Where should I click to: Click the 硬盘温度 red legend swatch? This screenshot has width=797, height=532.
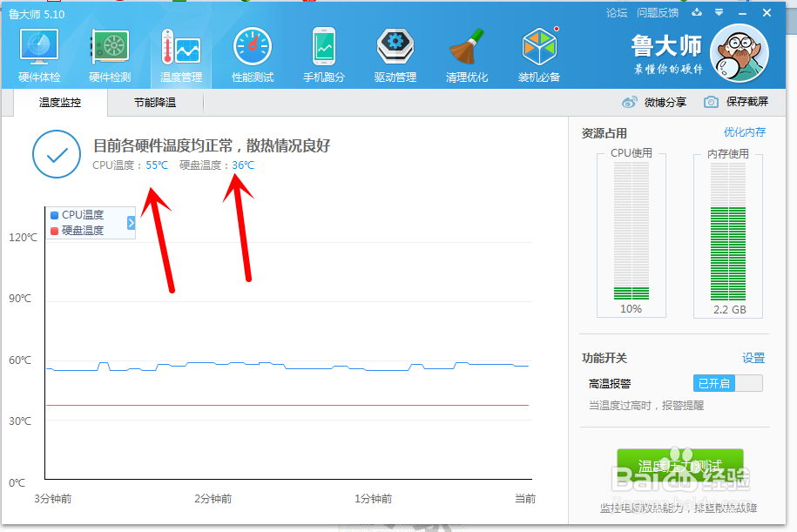(54, 231)
